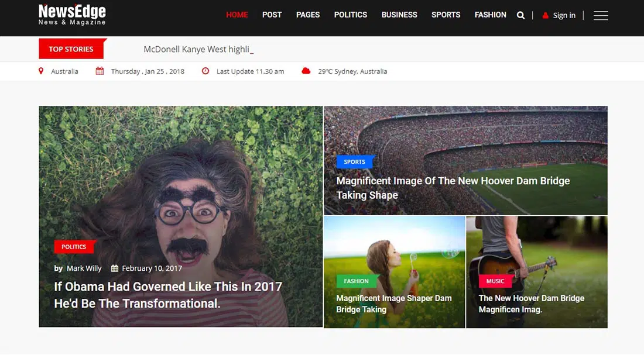This screenshot has width=644, height=362.
Task: Click the green FASHION category tag
Action: pyautogui.click(x=356, y=281)
